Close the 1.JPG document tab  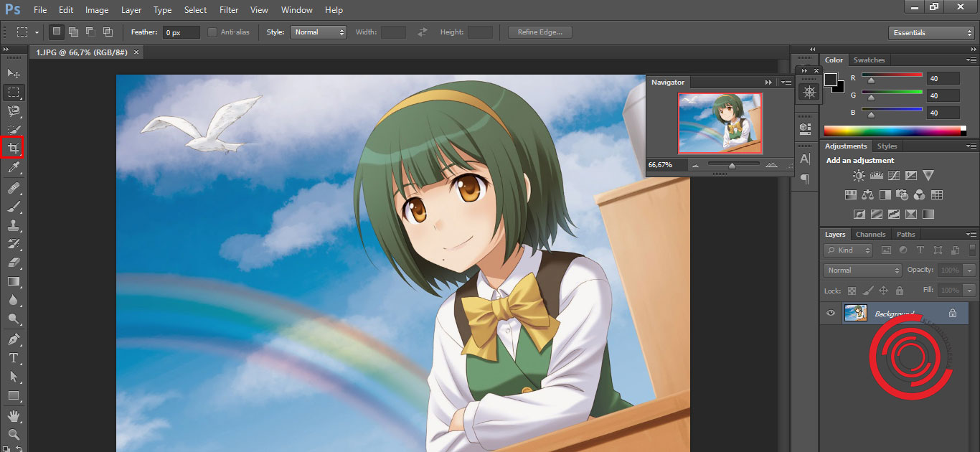[x=136, y=52]
